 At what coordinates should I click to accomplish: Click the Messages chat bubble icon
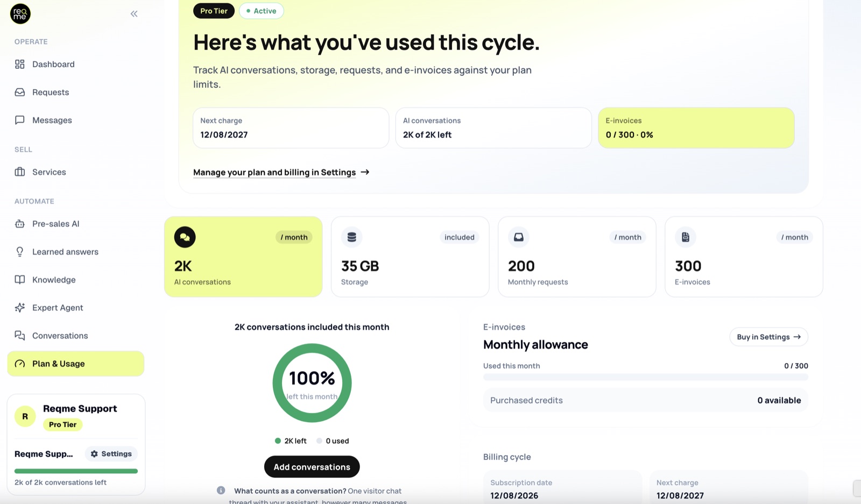click(x=20, y=120)
